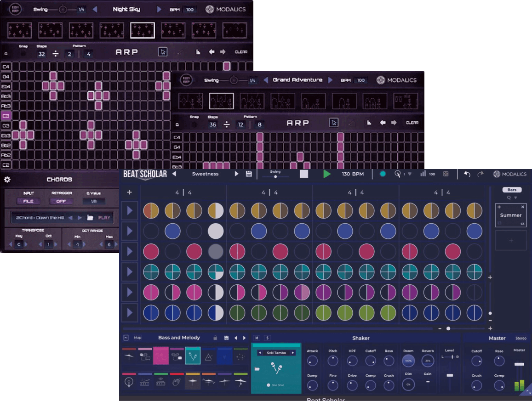Stop playback with Beat Scholar white stop square

pyautogui.click(x=304, y=174)
